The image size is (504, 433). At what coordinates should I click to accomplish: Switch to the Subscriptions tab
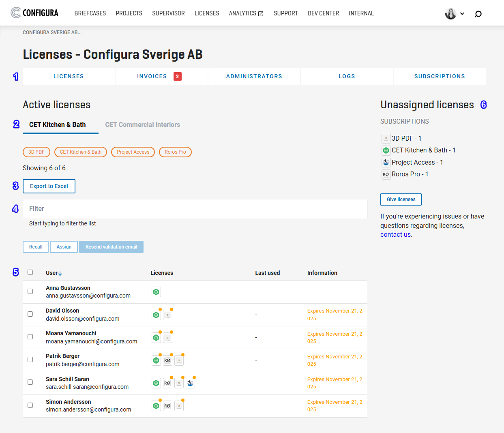tap(440, 76)
